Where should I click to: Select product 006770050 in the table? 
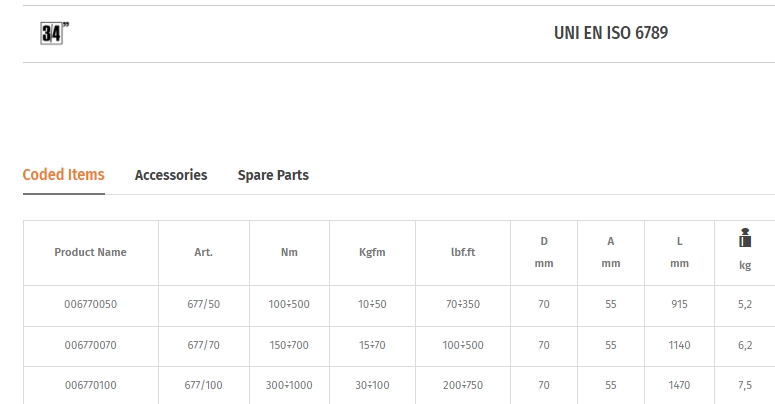(90, 304)
